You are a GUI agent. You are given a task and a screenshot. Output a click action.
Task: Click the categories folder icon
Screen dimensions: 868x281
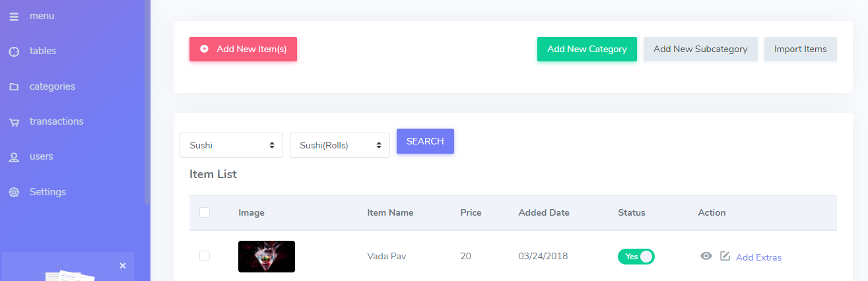click(x=14, y=87)
